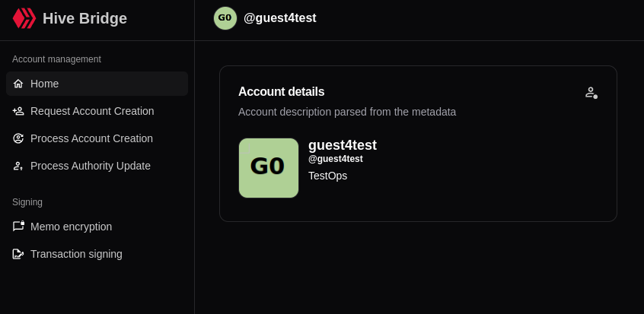The width and height of the screenshot is (644, 314).
Task: Click the Memo encryption message-lock icon
Action: [x=18, y=226]
